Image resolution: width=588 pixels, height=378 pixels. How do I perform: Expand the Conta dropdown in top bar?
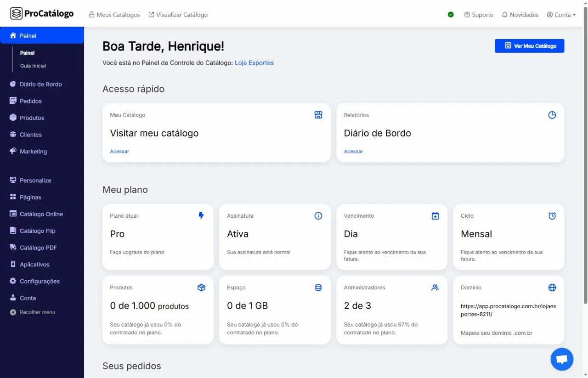(x=561, y=15)
